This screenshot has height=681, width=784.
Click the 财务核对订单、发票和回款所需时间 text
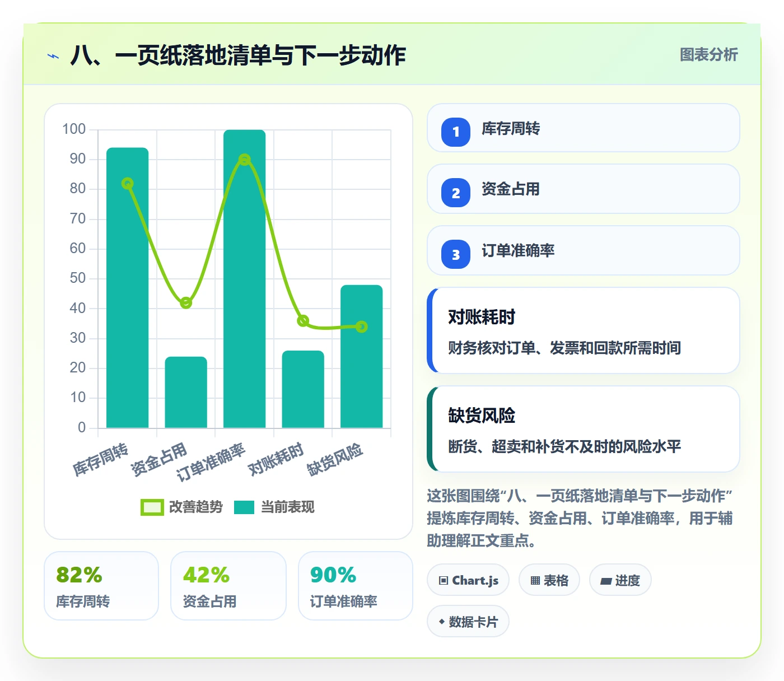[564, 348]
